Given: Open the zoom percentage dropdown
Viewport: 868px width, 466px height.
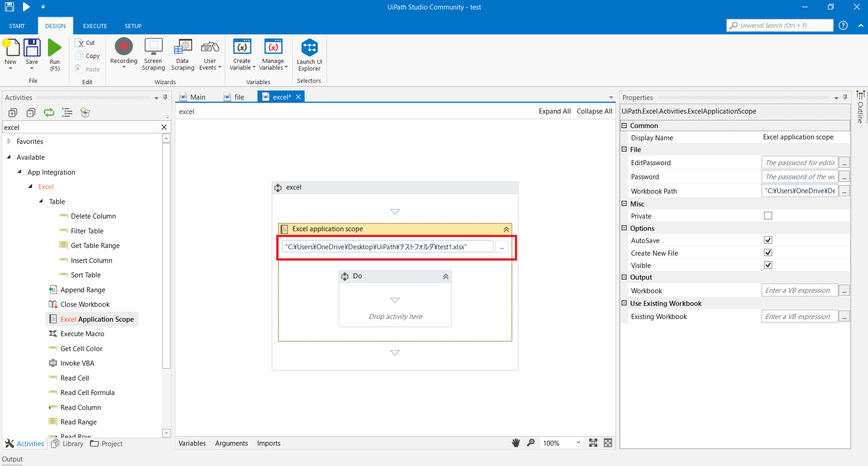Looking at the screenshot, I should coord(578,443).
